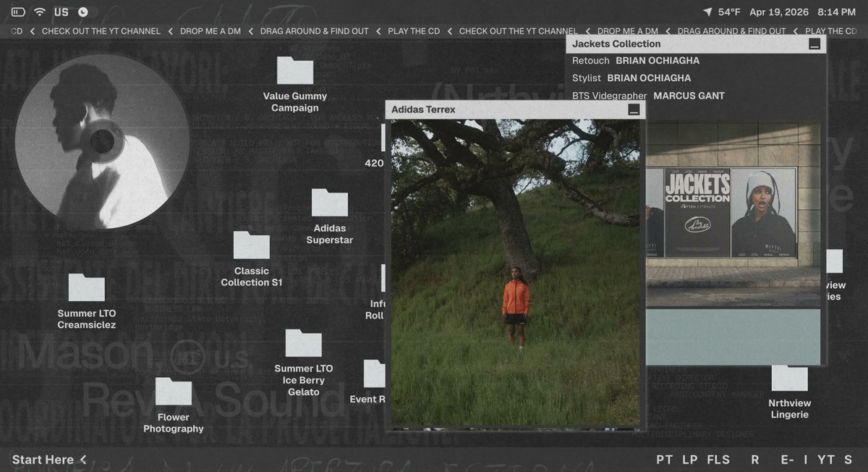This screenshot has width=868, height=472.
Task: Minimize the Adidas Terrex window
Action: 634,110
